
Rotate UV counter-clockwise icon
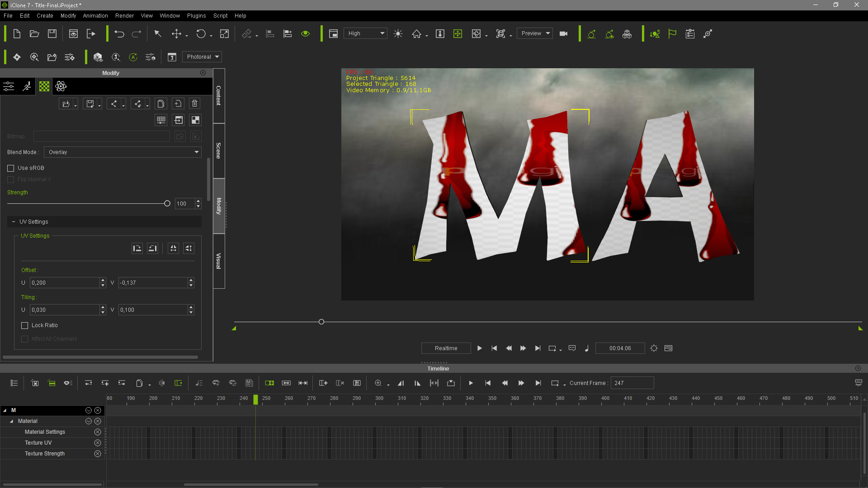point(153,248)
